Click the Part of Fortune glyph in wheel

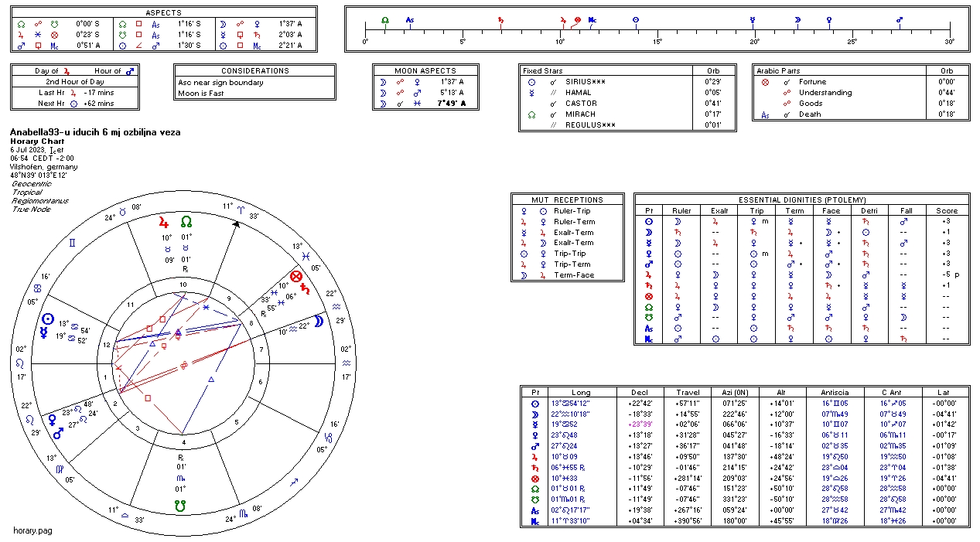pos(295,277)
